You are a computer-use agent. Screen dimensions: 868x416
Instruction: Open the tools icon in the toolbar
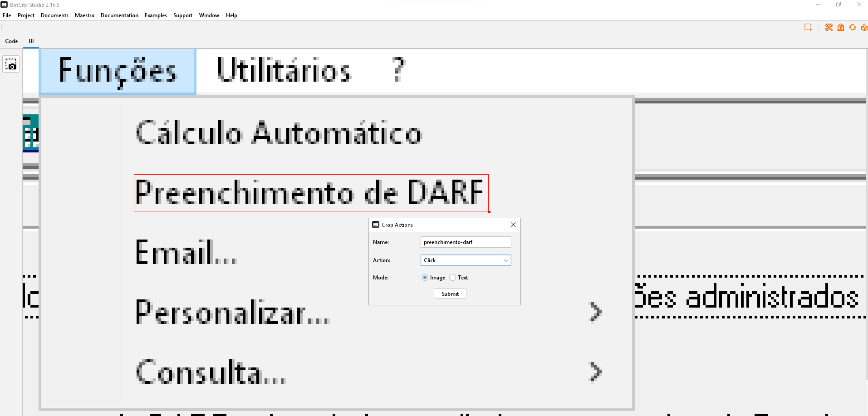point(829,27)
